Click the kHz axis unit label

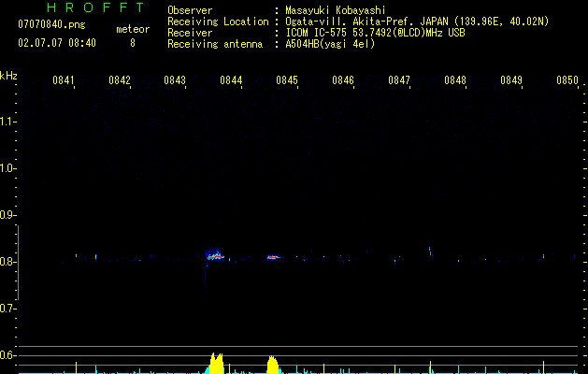(8, 76)
